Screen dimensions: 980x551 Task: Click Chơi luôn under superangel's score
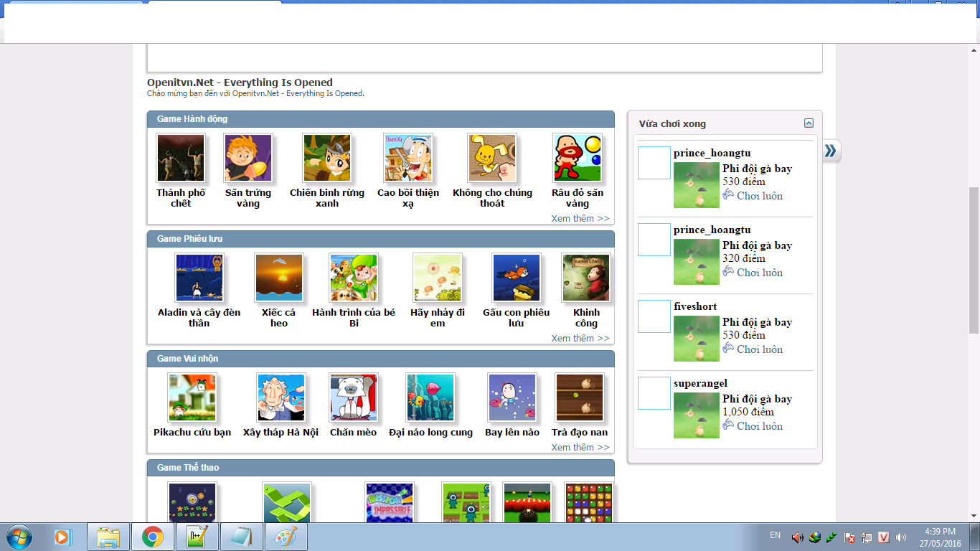coord(758,426)
